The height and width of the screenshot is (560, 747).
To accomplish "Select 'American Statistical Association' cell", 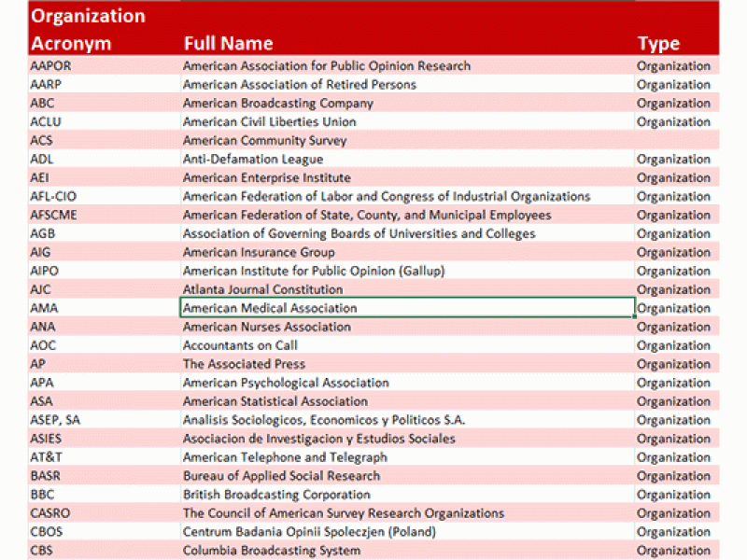I will tap(407, 401).
